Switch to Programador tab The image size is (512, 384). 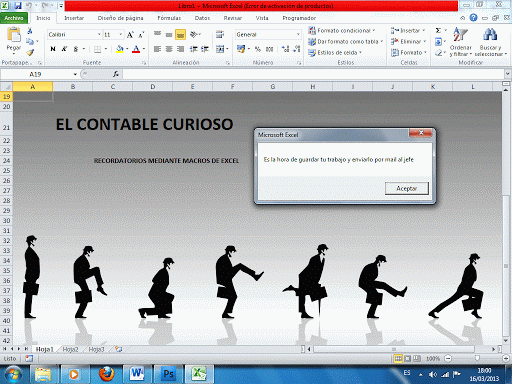[299, 18]
